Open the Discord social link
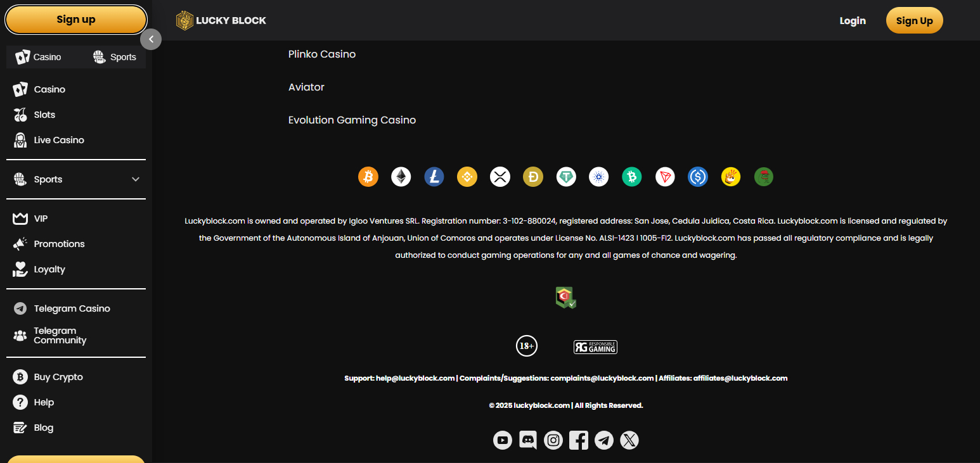 tap(528, 440)
